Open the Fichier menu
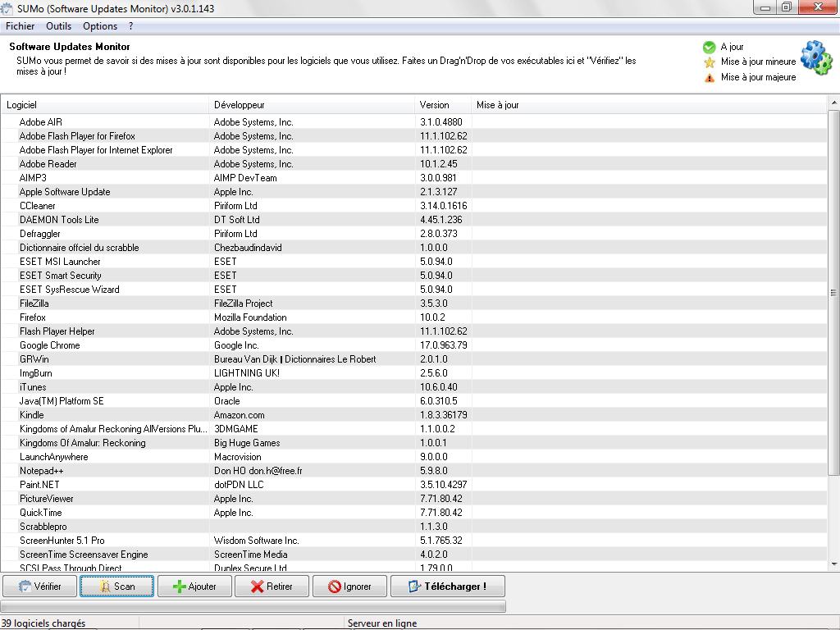Screen dimensions: 840x630 [x=21, y=26]
